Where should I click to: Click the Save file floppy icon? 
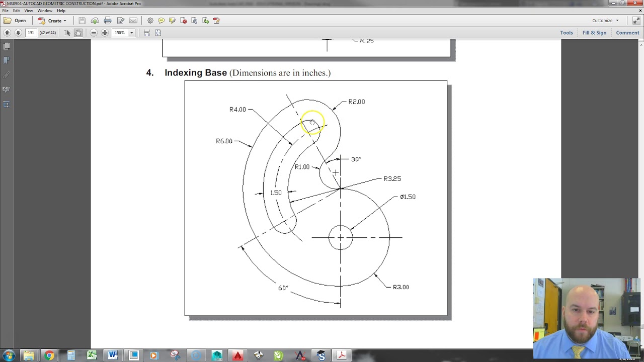[82, 21]
